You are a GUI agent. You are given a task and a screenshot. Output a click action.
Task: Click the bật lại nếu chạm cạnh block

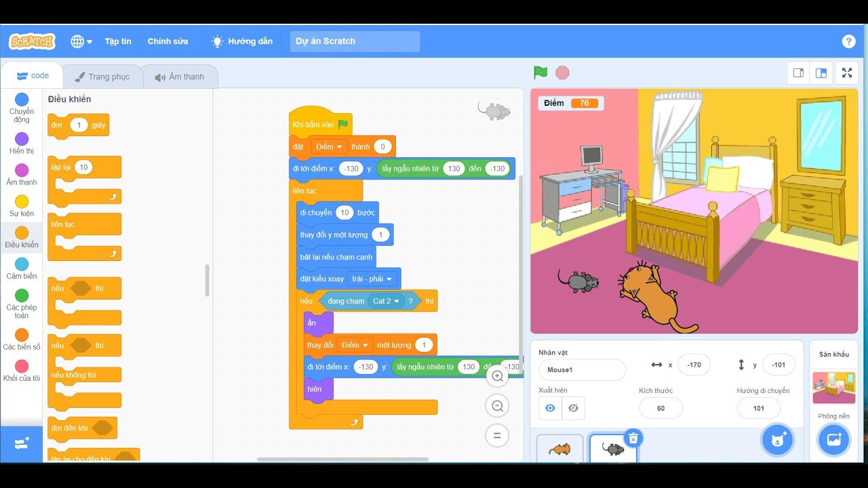click(x=336, y=257)
